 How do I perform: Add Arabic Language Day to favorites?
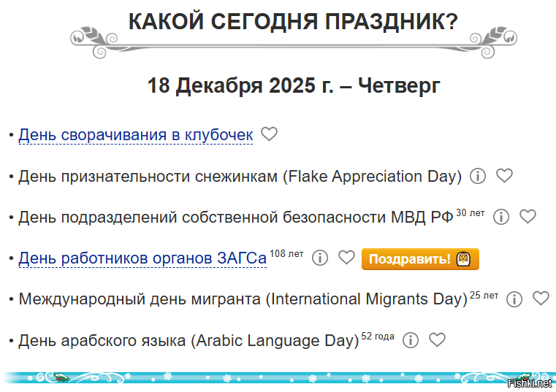pos(437,340)
